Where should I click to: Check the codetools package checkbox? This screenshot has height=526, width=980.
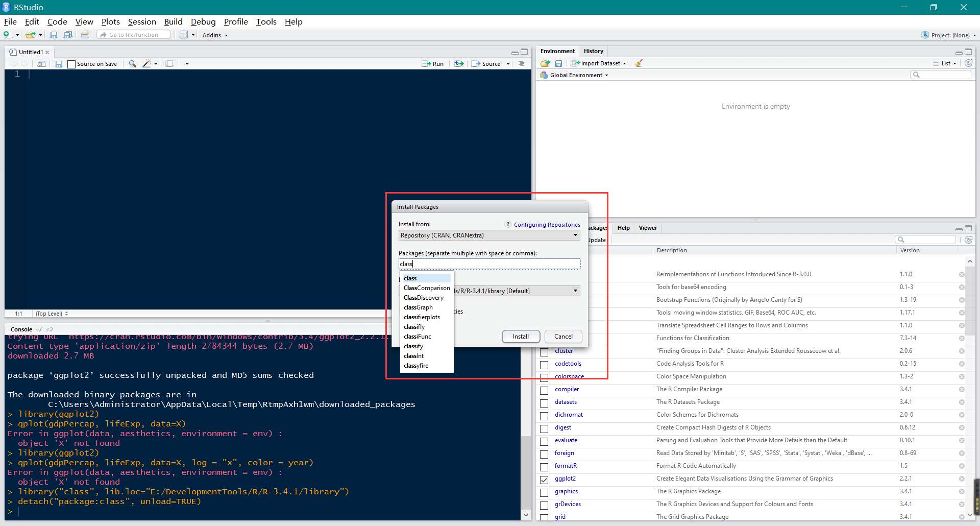[544, 365]
